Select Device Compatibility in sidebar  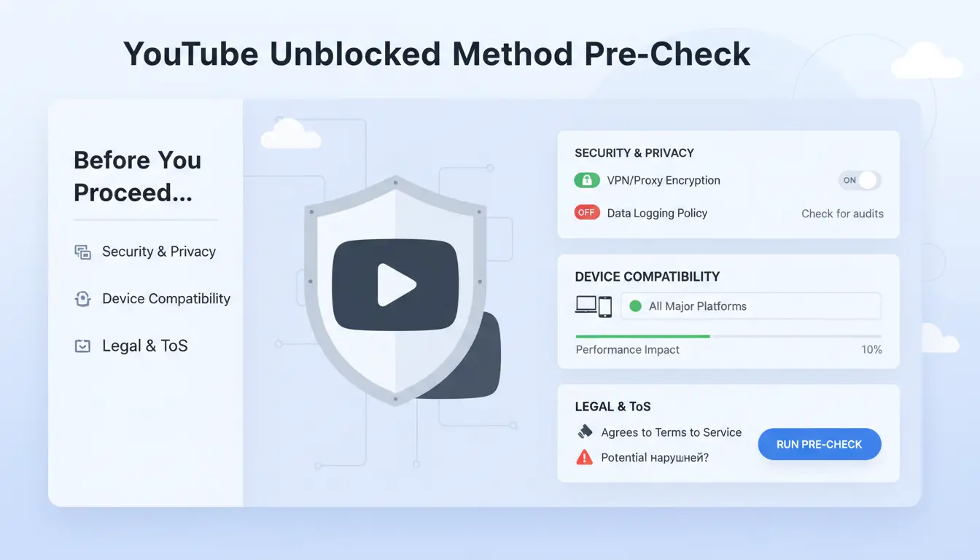[x=166, y=299]
